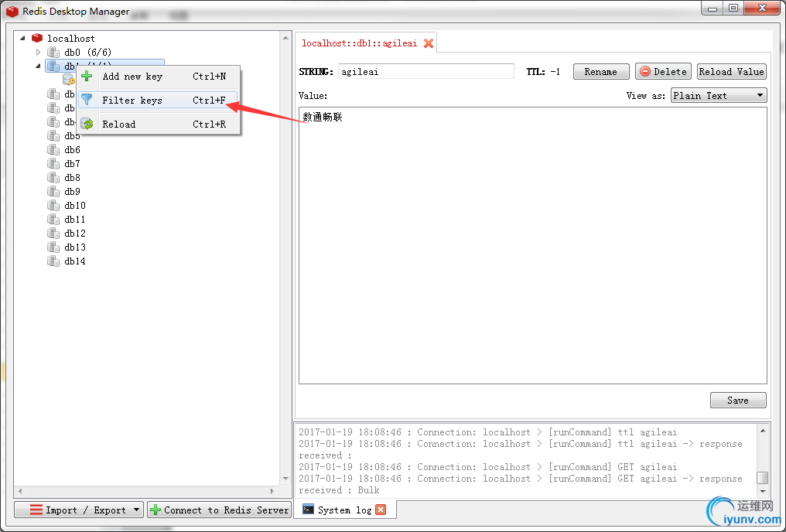This screenshot has height=532, width=786.
Task: Expand the db0 database node
Action: click(38, 52)
